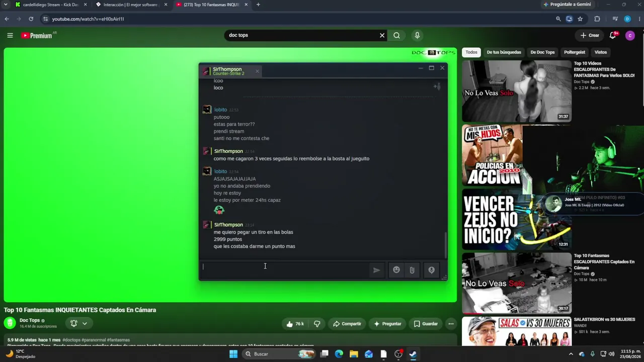Viewport: 644px width, 362px height.
Task: Bookmark this page with the star
Action: coord(580,19)
